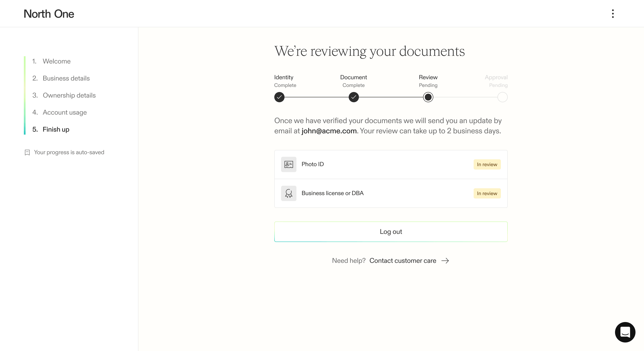Click the Document step checkmark circle
This screenshot has height=351, width=644.
click(354, 97)
